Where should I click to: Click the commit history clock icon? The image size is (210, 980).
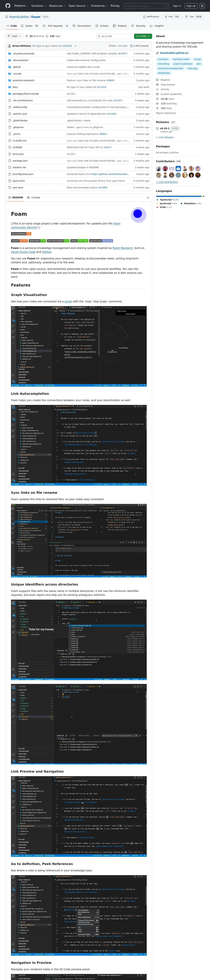(131, 46)
